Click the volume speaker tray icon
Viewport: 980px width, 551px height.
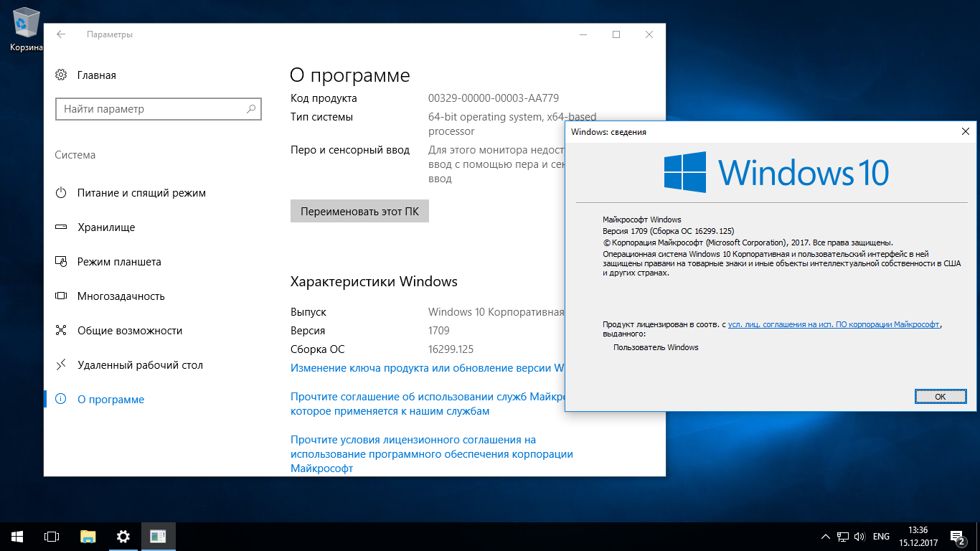click(x=859, y=537)
